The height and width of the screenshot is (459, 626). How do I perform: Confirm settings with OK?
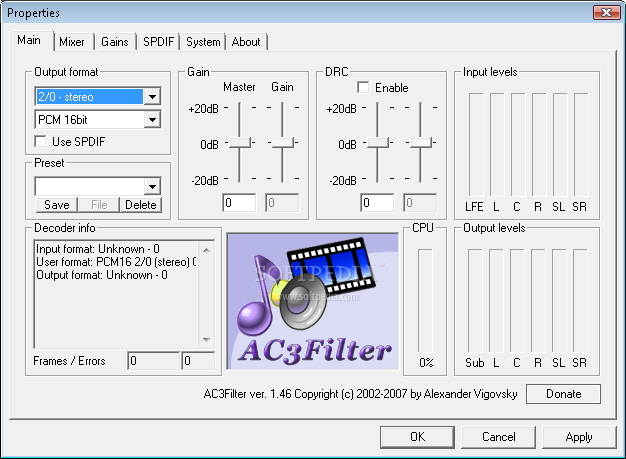(417, 437)
